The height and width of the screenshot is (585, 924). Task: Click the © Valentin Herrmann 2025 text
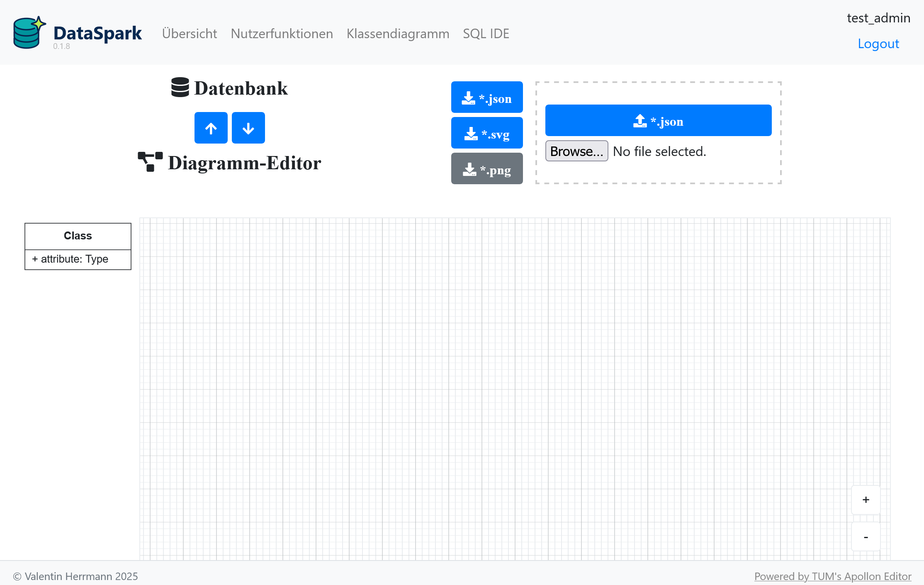tap(75, 576)
